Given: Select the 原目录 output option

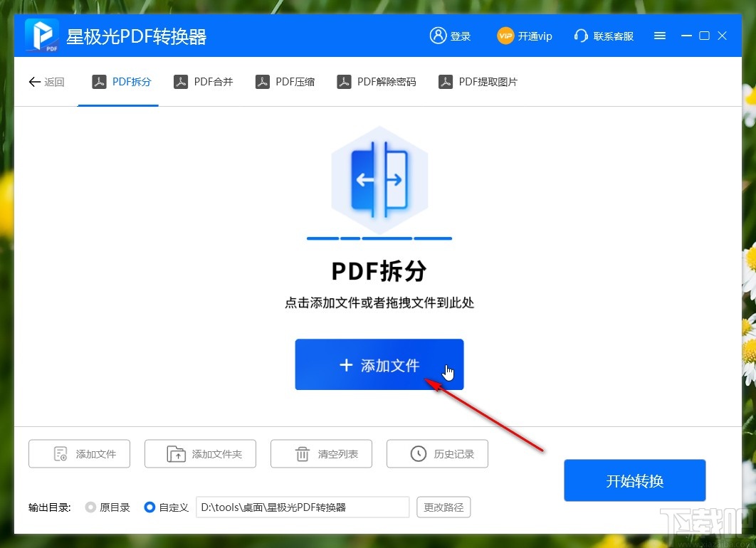Looking at the screenshot, I should (x=91, y=507).
